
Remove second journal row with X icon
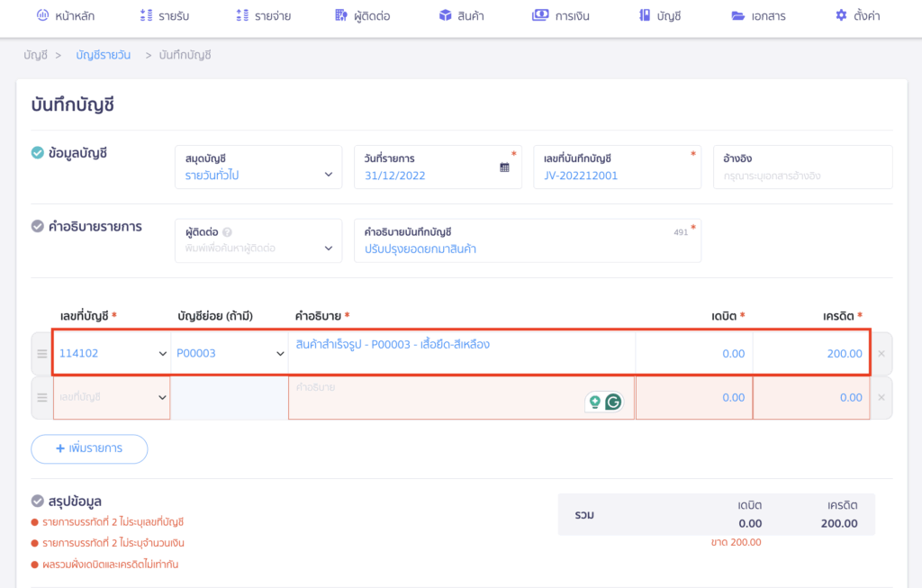click(881, 398)
